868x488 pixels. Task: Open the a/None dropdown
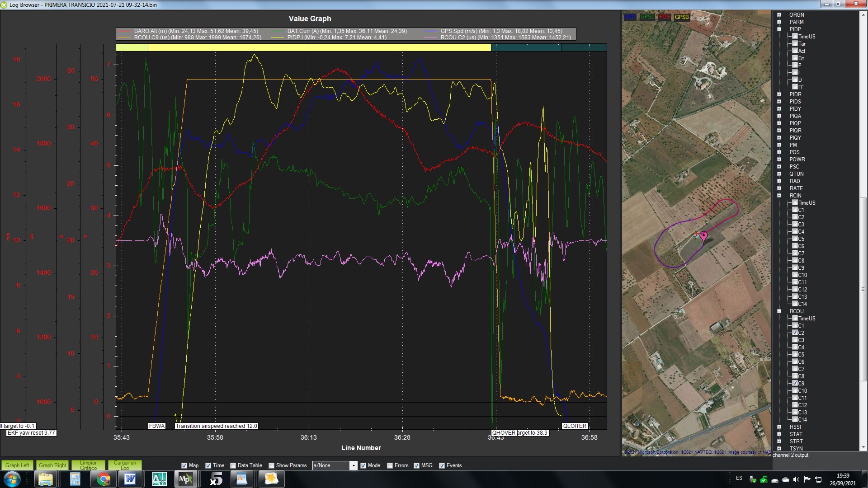pos(353,465)
